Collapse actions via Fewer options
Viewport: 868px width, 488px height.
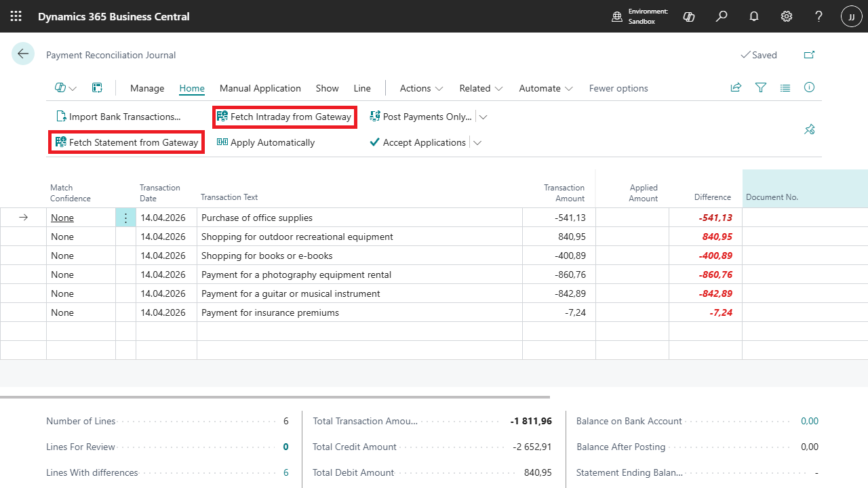[618, 88]
